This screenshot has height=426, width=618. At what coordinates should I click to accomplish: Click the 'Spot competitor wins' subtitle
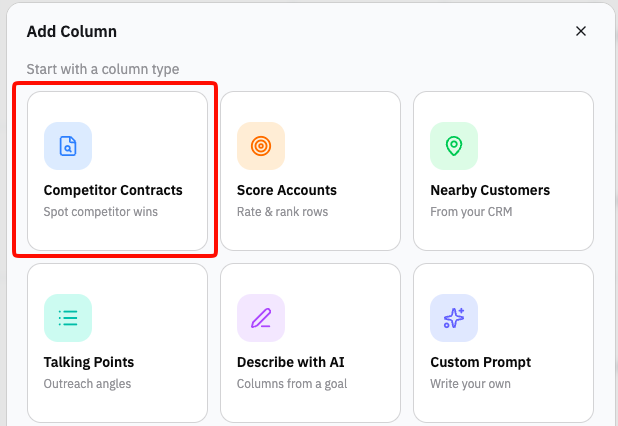[x=101, y=212]
